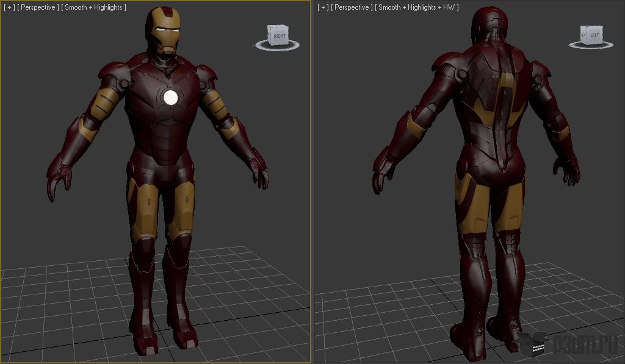Open the Smooth + Highlights + HW shading menu
Viewport: 625px width, 364px height.
point(417,7)
